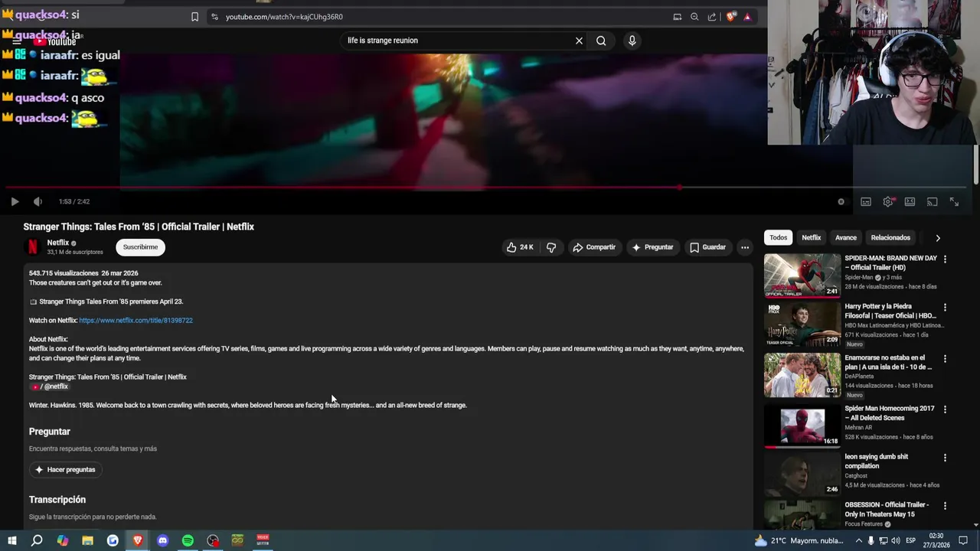
Task: Show hidden system tray icons
Action: [858, 540]
